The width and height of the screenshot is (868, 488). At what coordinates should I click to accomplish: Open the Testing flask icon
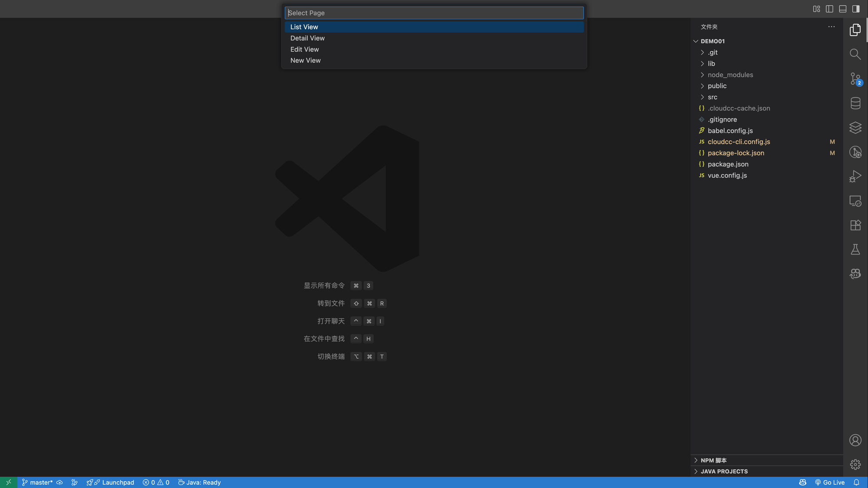click(x=855, y=249)
